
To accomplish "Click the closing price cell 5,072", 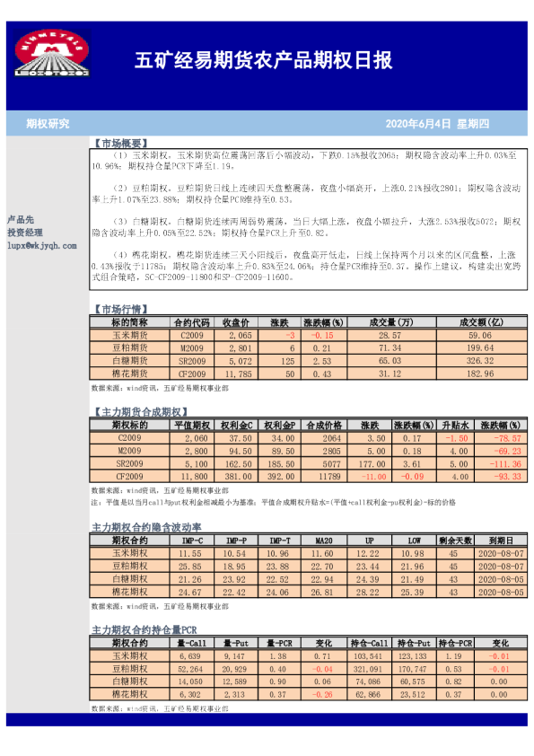I will 236,361.
